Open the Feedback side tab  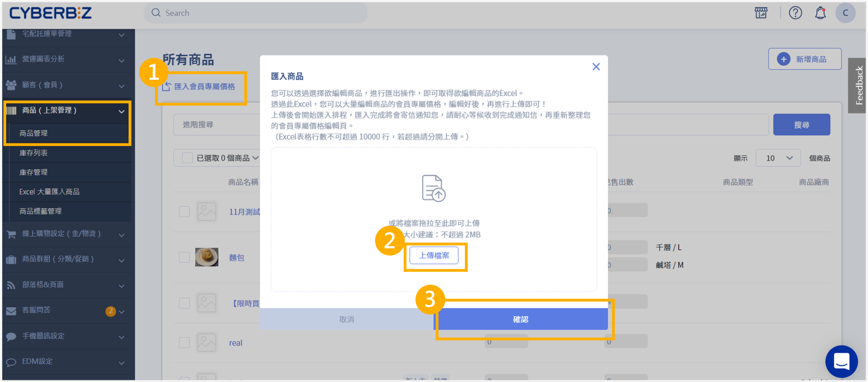click(858, 85)
